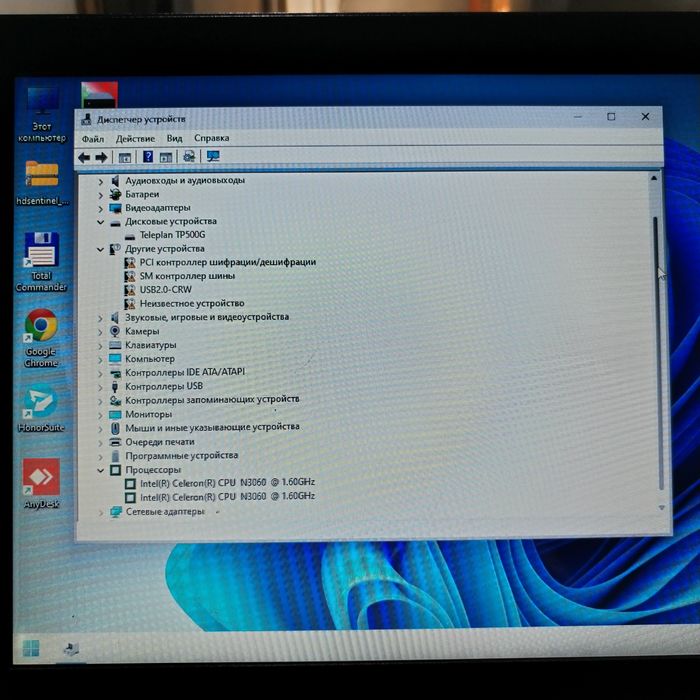Click the Scan for hardware changes monitor icon
The image size is (700, 700).
click(213, 156)
